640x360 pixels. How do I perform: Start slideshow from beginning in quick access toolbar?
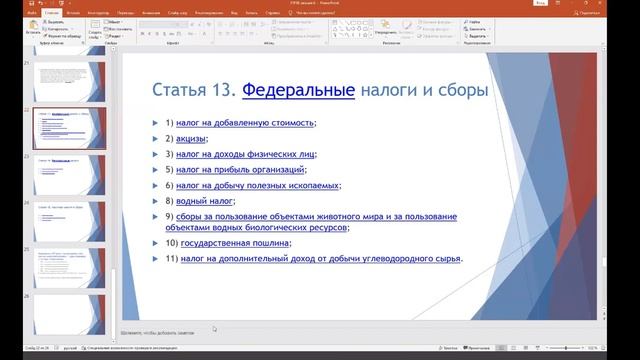pos(61,3)
